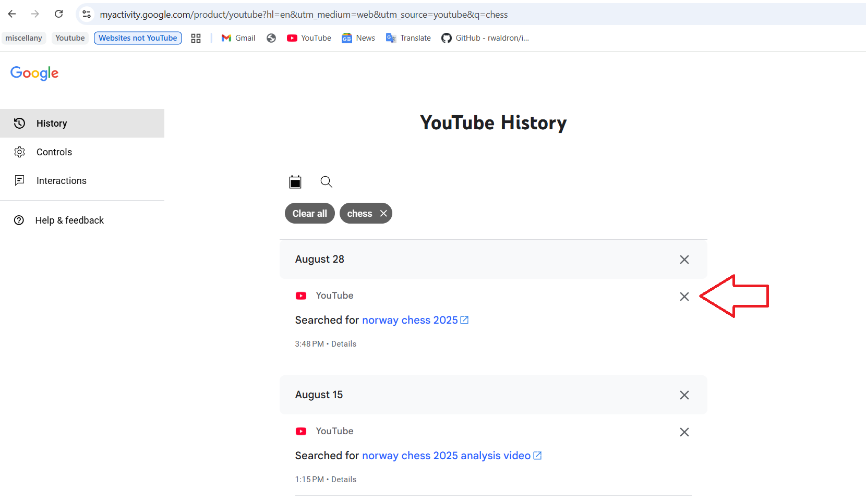Delete the August 28 activity group
This screenshot has height=504, width=866.
point(684,260)
